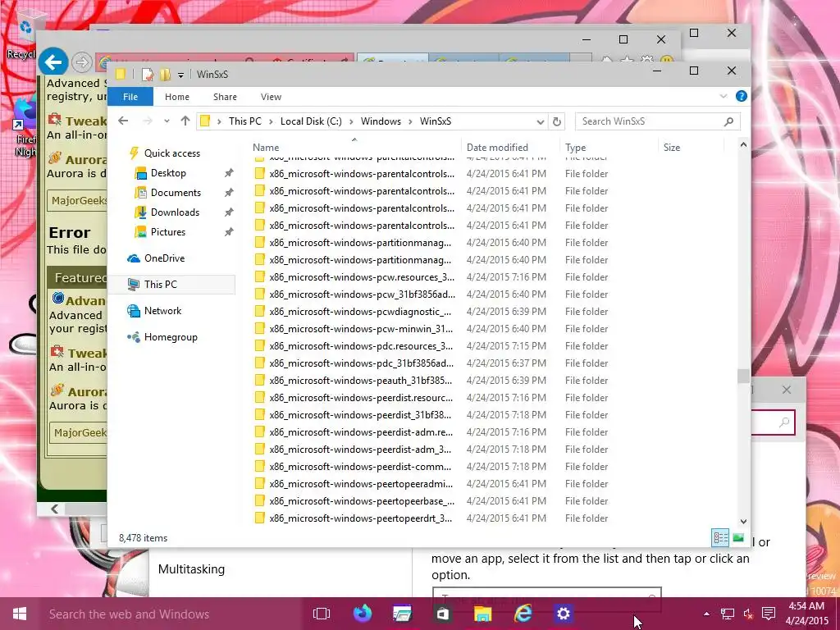The height and width of the screenshot is (630, 840).
Task: Open Internet Explorer from the taskbar
Action: (x=523, y=614)
